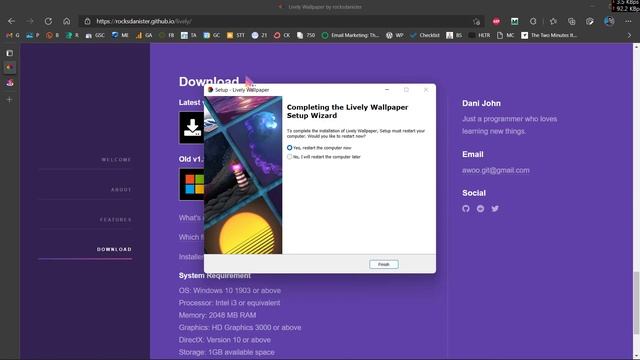
Task: Click the awoo.git@gmail.com email link
Action: pos(496,170)
